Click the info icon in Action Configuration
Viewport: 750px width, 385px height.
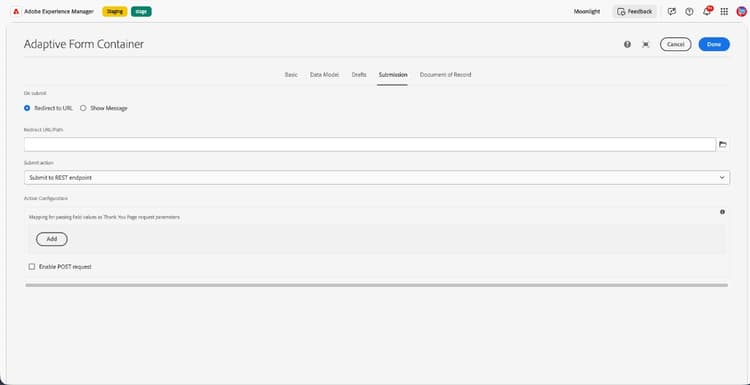coord(722,212)
